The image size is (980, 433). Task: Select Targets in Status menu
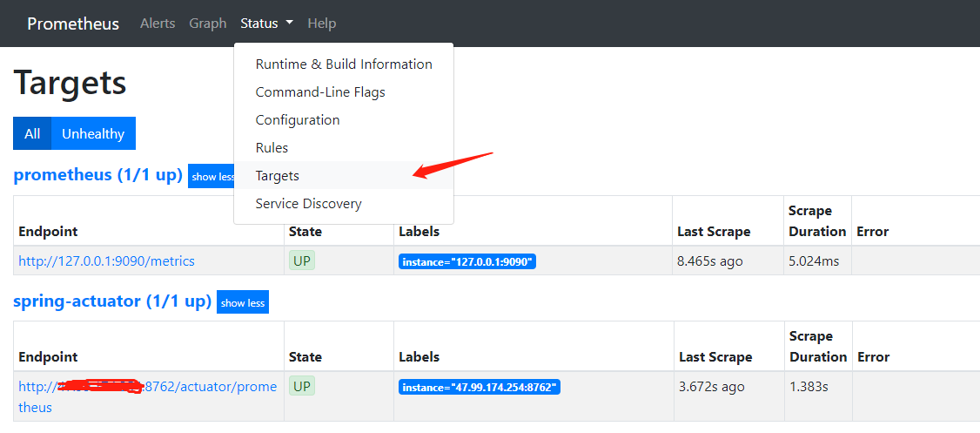point(344,176)
